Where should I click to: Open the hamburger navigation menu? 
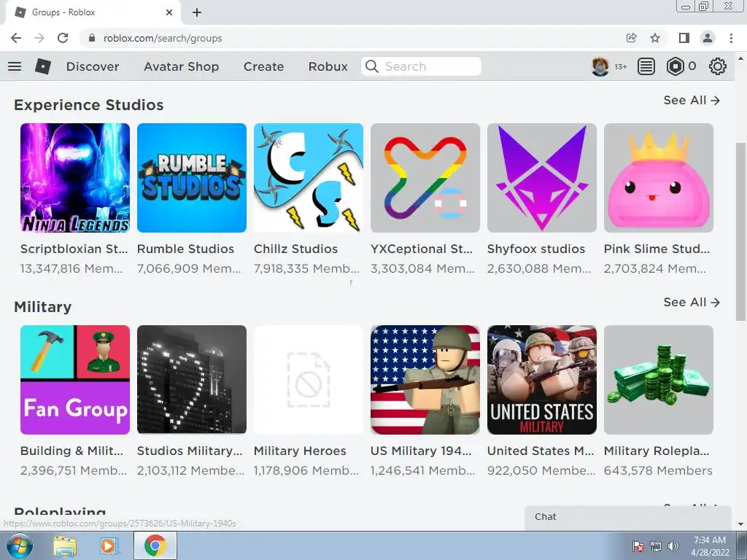(x=15, y=66)
